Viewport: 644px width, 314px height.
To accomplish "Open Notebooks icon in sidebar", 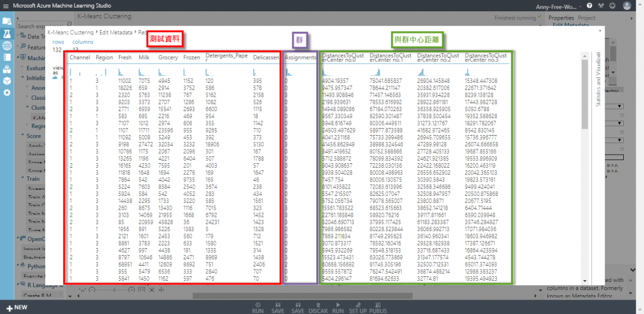I will click(x=6, y=57).
